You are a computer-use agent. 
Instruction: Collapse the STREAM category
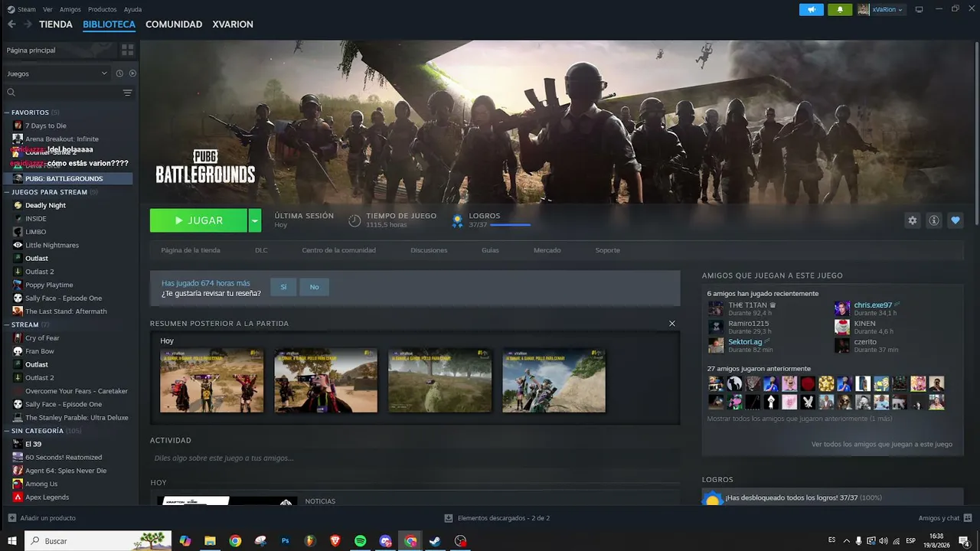[x=7, y=324]
